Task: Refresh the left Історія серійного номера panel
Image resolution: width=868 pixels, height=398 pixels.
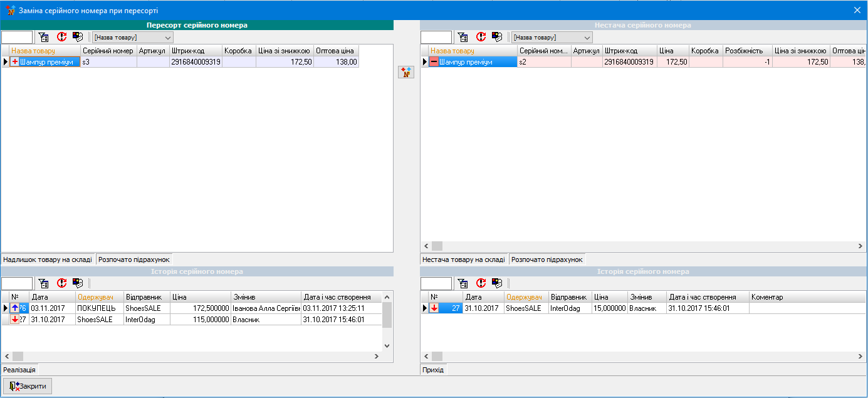Action: pyautogui.click(x=61, y=283)
